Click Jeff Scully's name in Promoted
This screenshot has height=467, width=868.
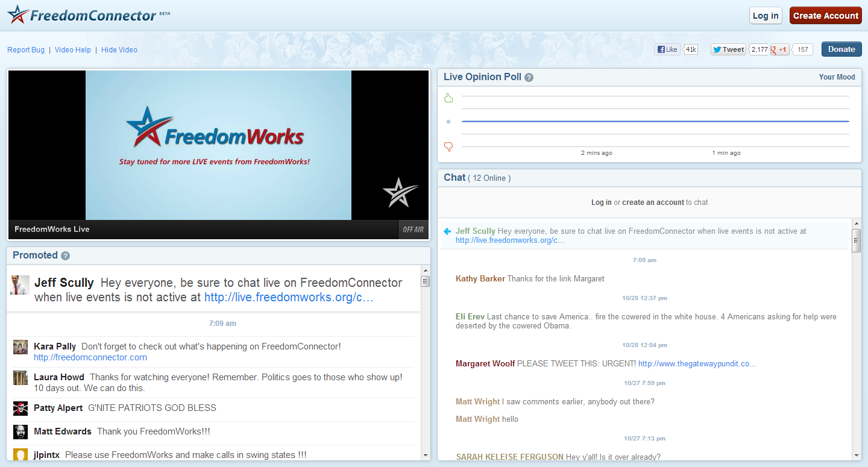click(64, 283)
